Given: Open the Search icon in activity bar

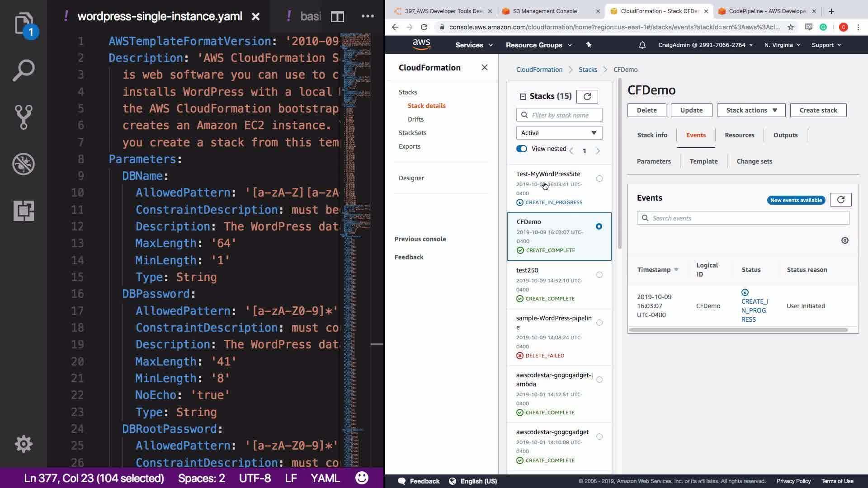Looking at the screenshot, I should coord(24,70).
